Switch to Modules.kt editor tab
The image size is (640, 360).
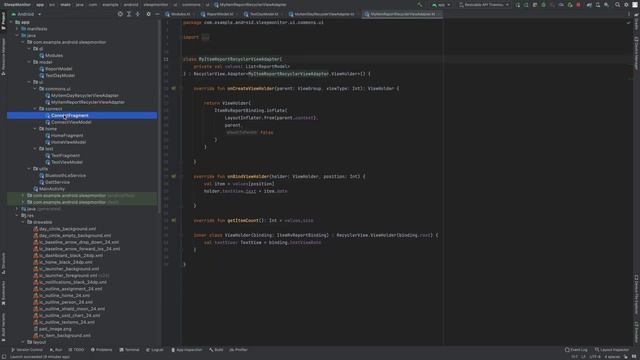pos(178,14)
